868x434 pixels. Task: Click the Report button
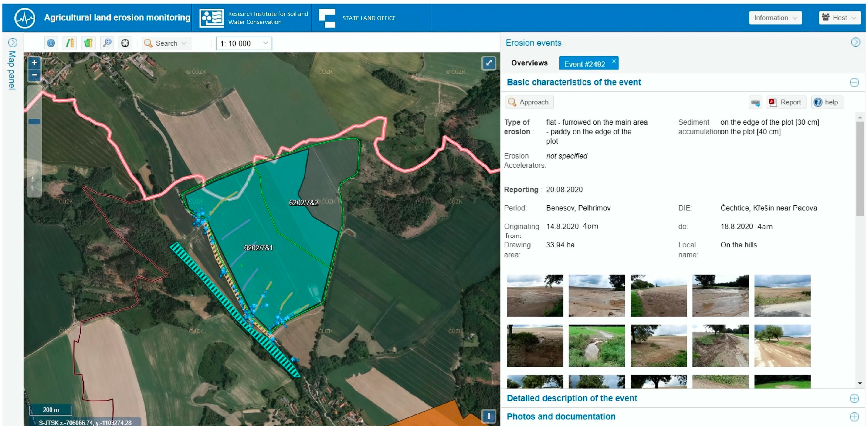point(786,102)
